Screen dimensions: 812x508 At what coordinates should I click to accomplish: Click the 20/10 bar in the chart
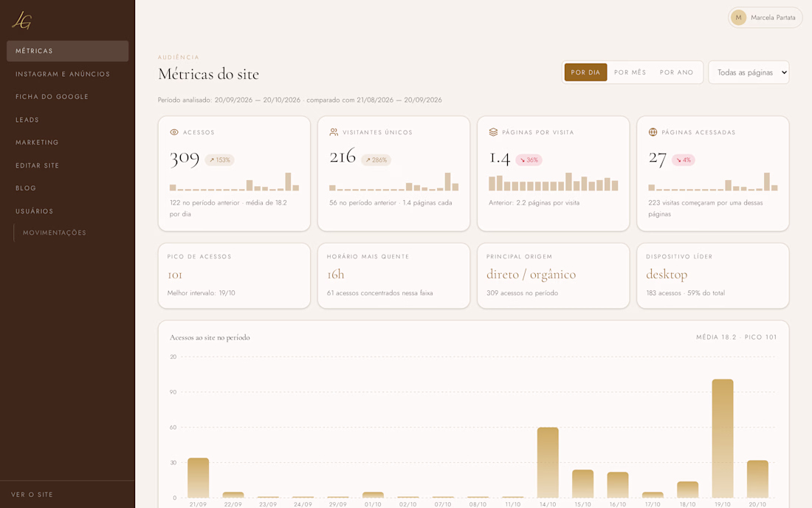[x=757, y=479]
